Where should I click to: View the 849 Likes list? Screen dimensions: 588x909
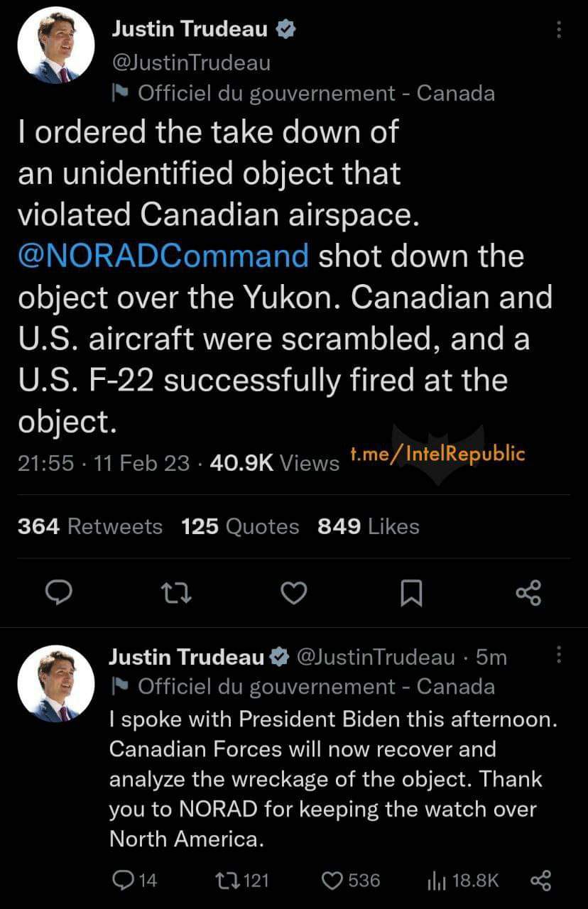point(369,526)
